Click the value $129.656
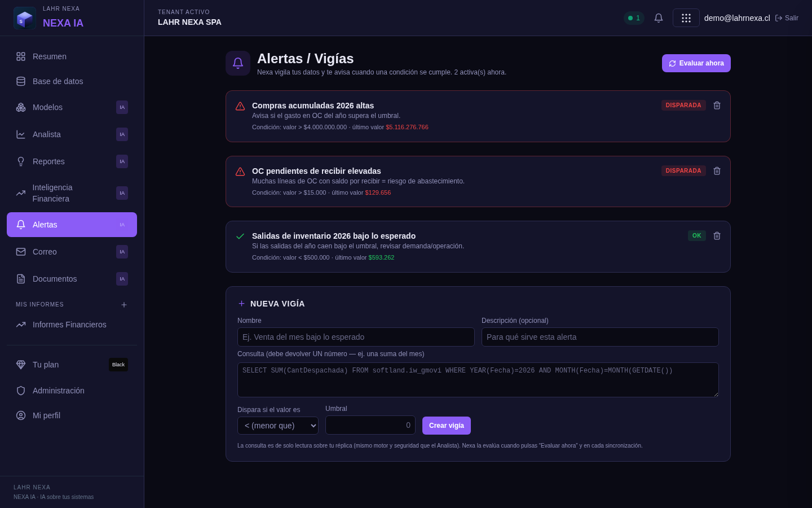Viewport: 812px width, 508px height. pyautogui.click(x=378, y=193)
